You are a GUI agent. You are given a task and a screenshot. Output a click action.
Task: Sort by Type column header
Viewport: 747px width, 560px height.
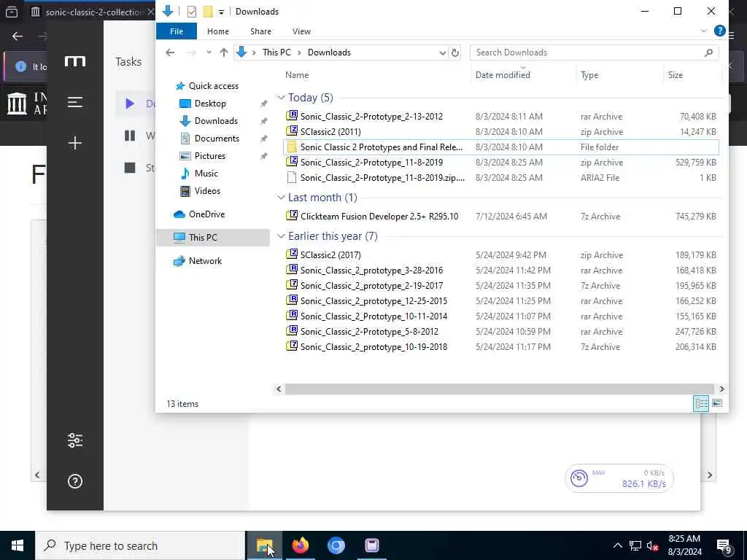(x=589, y=75)
